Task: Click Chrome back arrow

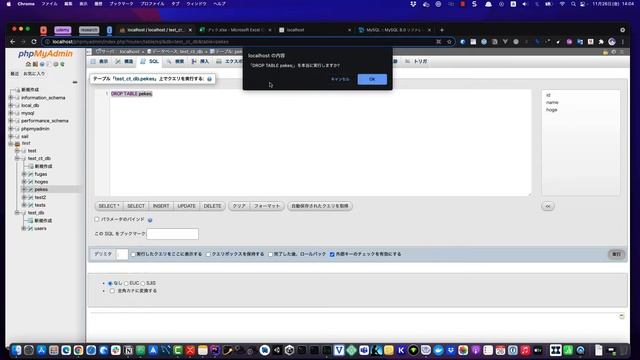Action: tap(12, 42)
